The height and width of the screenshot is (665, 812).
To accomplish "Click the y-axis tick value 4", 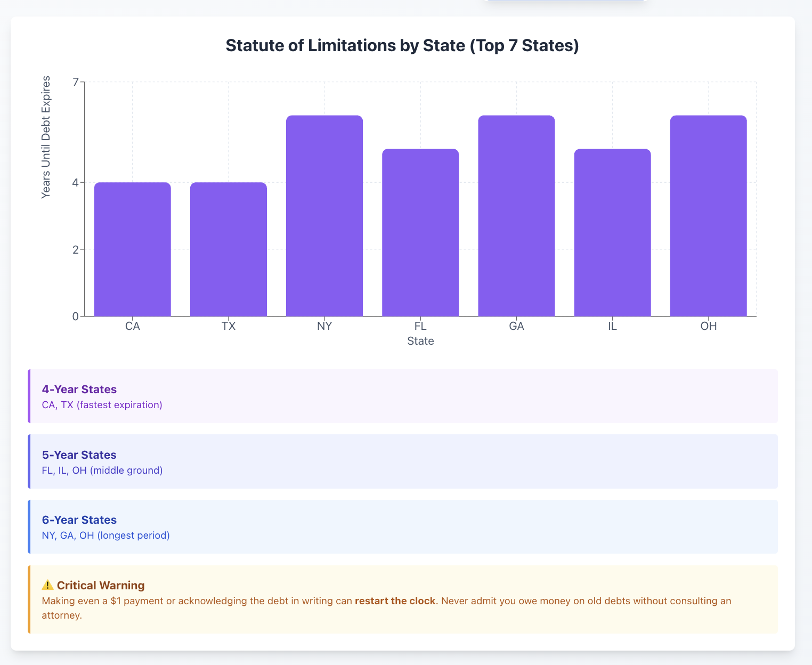I will coord(76,182).
